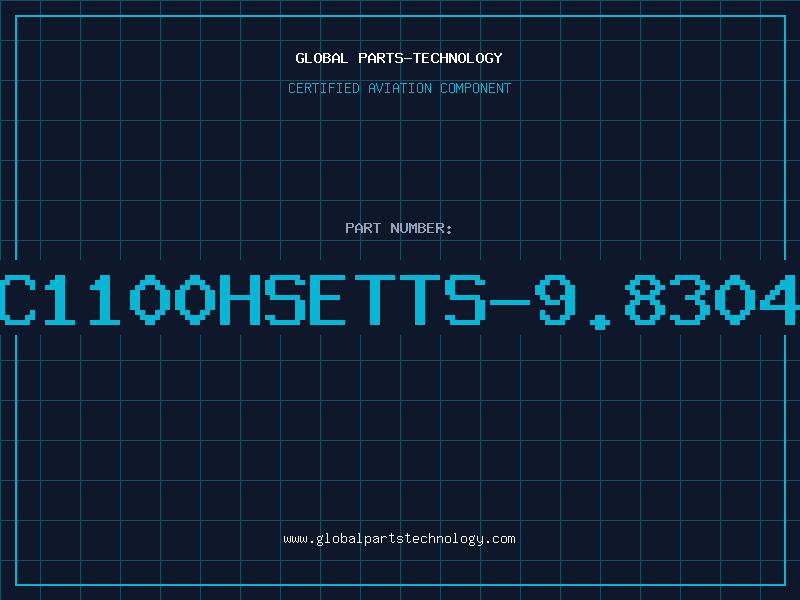Click the GLOBAL PARTS-TECHNOLOGY heading

point(399,58)
